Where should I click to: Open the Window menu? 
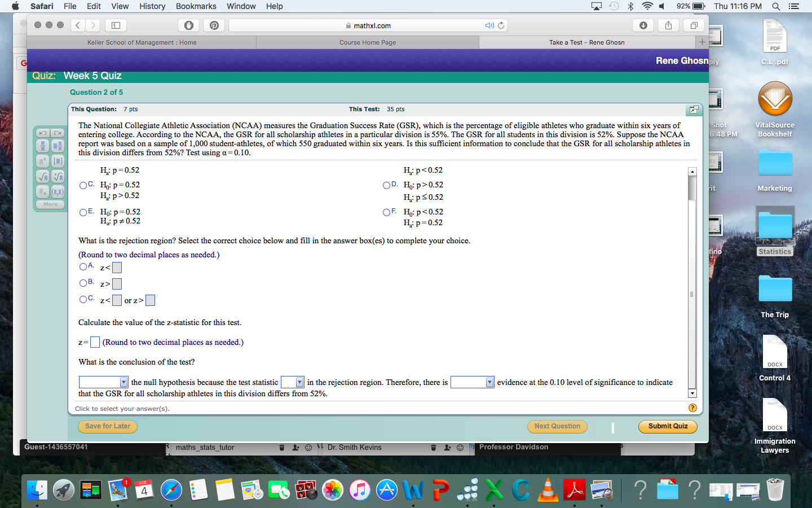click(x=241, y=6)
